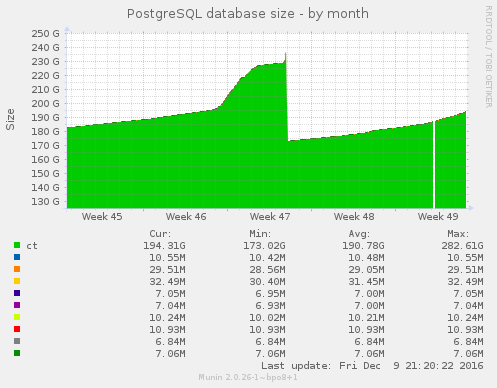Click the Size y-axis title
Viewport: 497px width, 388px height.
click(x=10, y=119)
